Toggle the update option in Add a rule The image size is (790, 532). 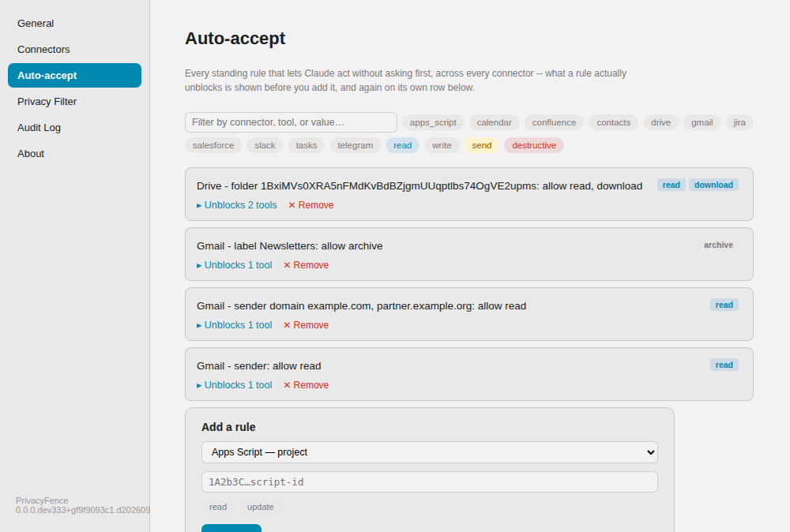coord(261,507)
